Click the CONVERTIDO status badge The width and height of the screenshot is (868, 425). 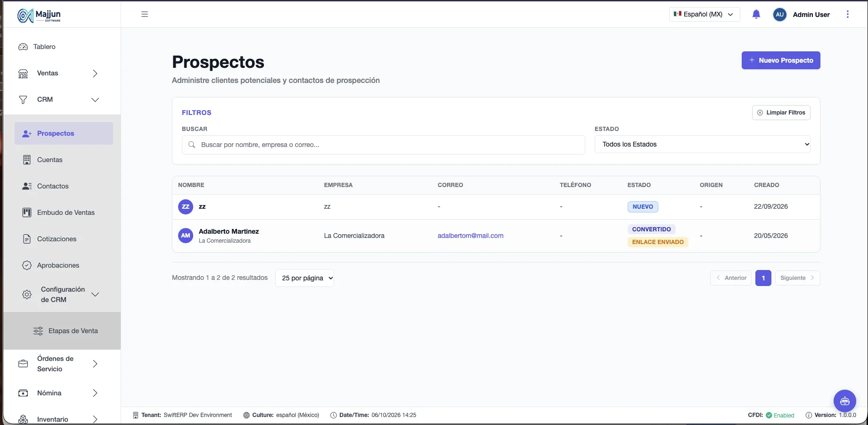coord(651,229)
